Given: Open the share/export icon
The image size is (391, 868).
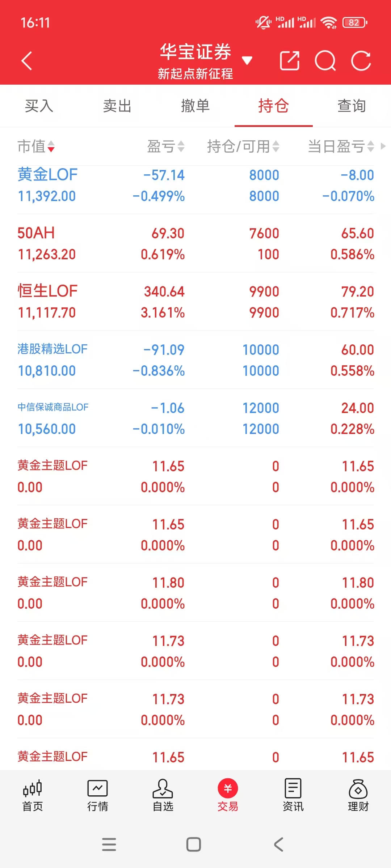Looking at the screenshot, I should (x=290, y=60).
